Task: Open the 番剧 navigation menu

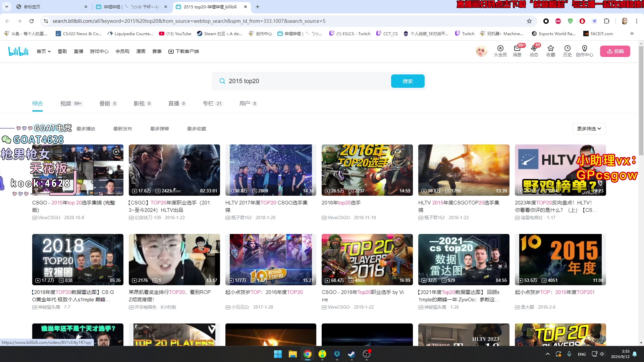Action: [62, 51]
